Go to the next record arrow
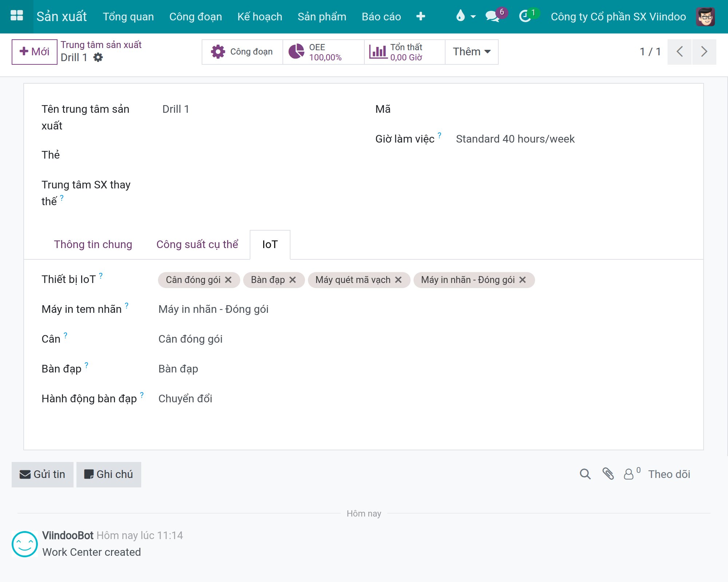This screenshot has width=728, height=582. point(704,52)
